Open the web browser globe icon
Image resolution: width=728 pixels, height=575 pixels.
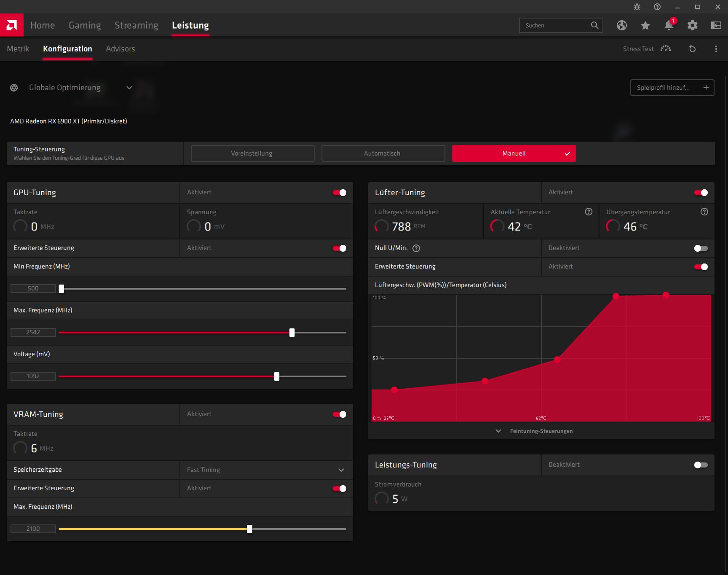(x=622, y=25)
